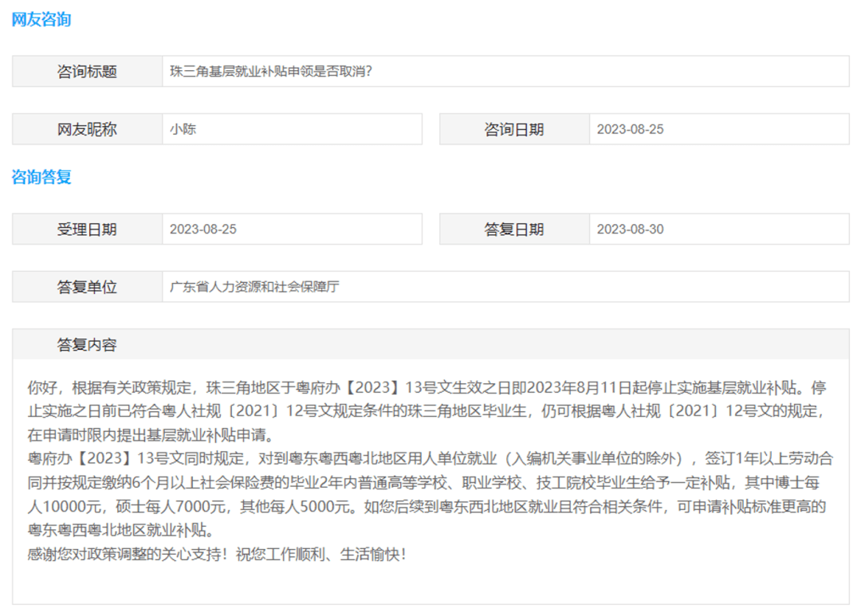861x616 pixels.
Task: Click the 网友咨询 section heading
Action: click(x=41, y=20)
